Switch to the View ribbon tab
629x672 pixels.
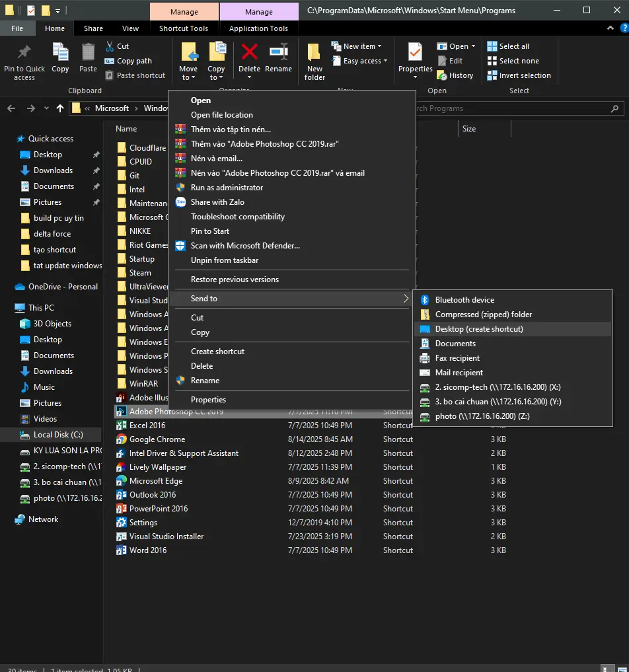coord(130,28)
